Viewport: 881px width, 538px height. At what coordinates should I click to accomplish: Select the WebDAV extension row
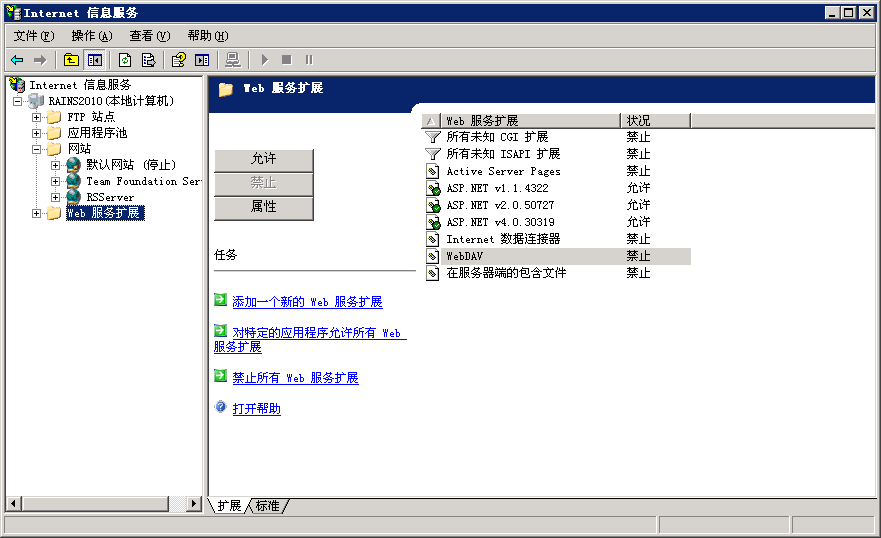[x=556, y=257]
